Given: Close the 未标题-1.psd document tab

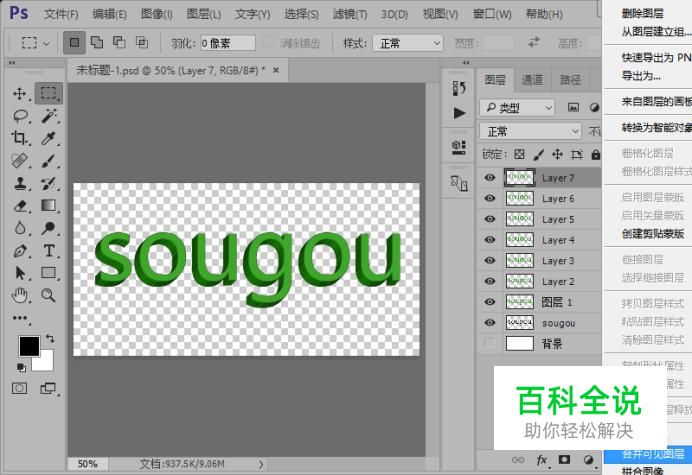Looking at the screenshot, I should click(x=276, y=70).
